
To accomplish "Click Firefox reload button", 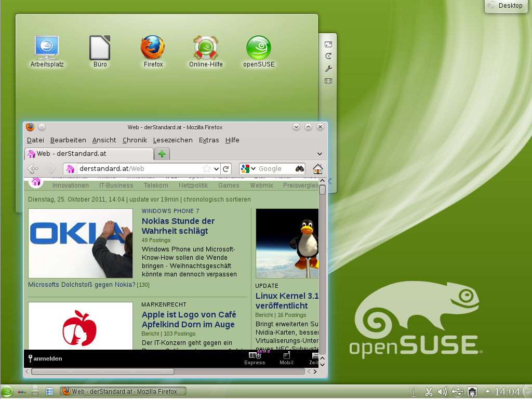I will coord(226,169).
